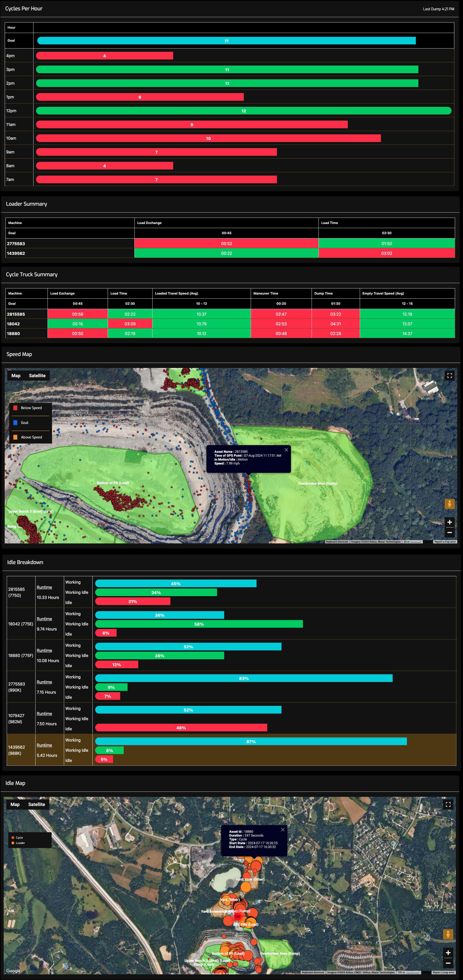Image resolution: width=463 pixels, height=980 pixels.
Task: Select loader 2775583 Load Exchange cell 00:52
Action: coord(227,244)
